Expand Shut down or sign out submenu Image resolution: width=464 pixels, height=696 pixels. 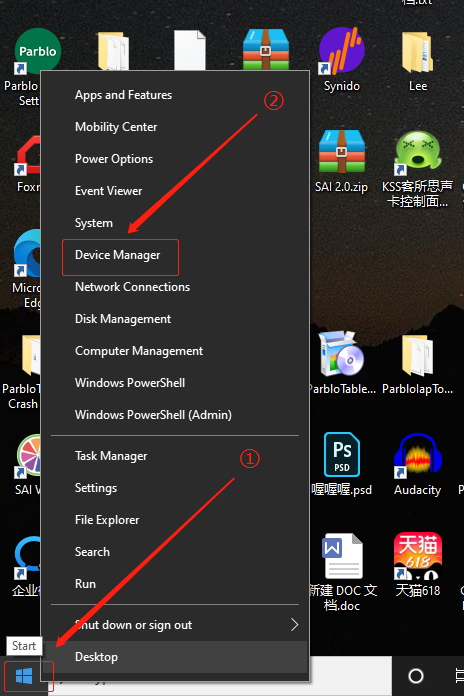point(174,625)
